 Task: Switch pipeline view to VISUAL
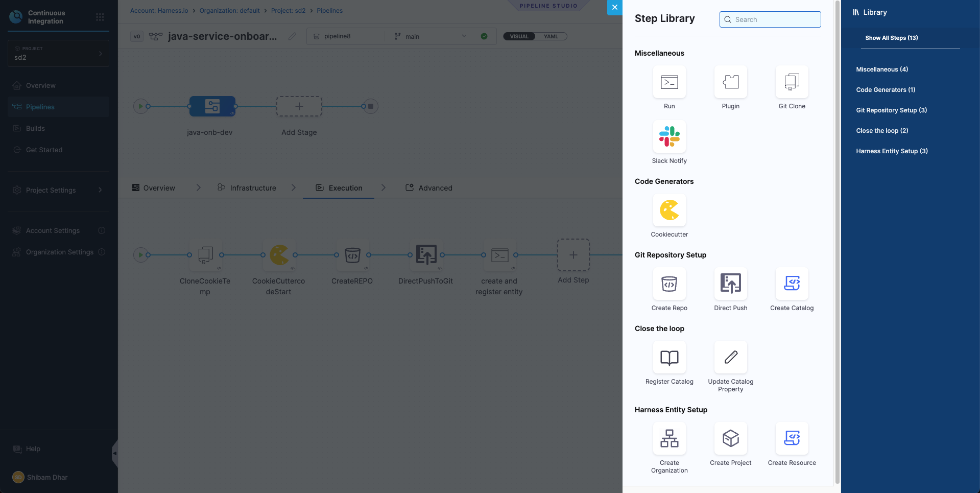click(x=519, y=36)
